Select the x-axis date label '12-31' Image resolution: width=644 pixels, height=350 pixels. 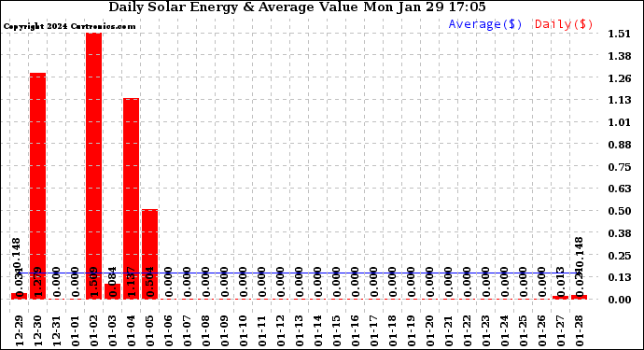click(x=56, y=330)
